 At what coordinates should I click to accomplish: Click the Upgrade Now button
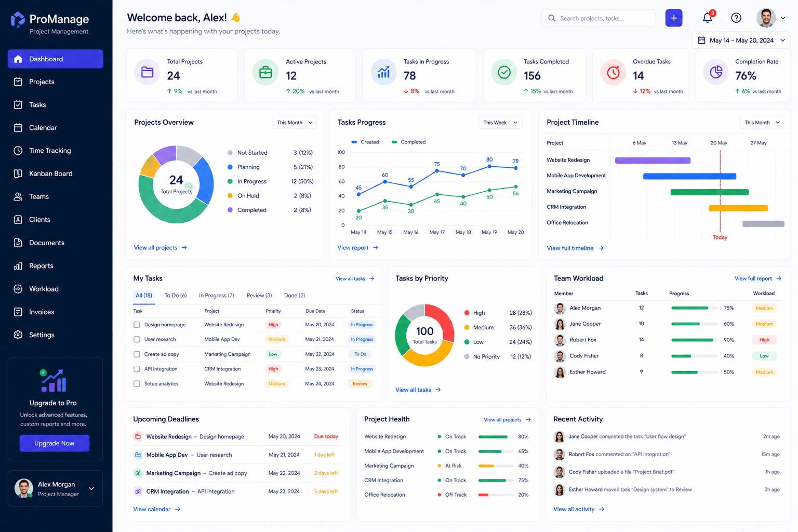(55, 443)
